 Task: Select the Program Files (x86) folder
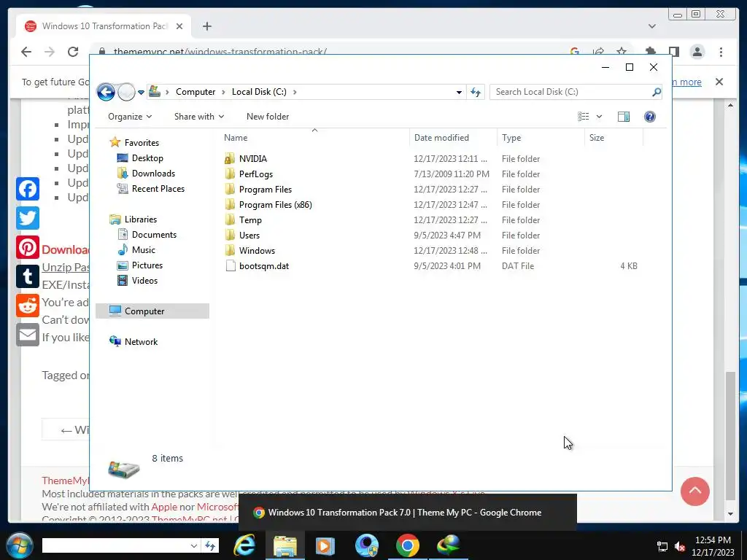point(275,205)
